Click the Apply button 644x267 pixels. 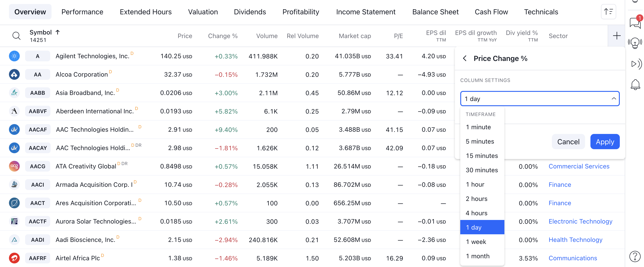pos(605,142)
